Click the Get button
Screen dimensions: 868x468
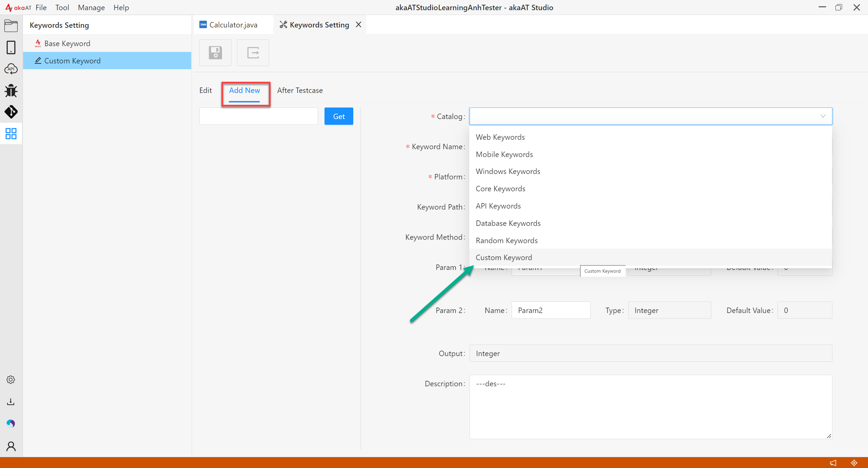[x=339, y=116]
